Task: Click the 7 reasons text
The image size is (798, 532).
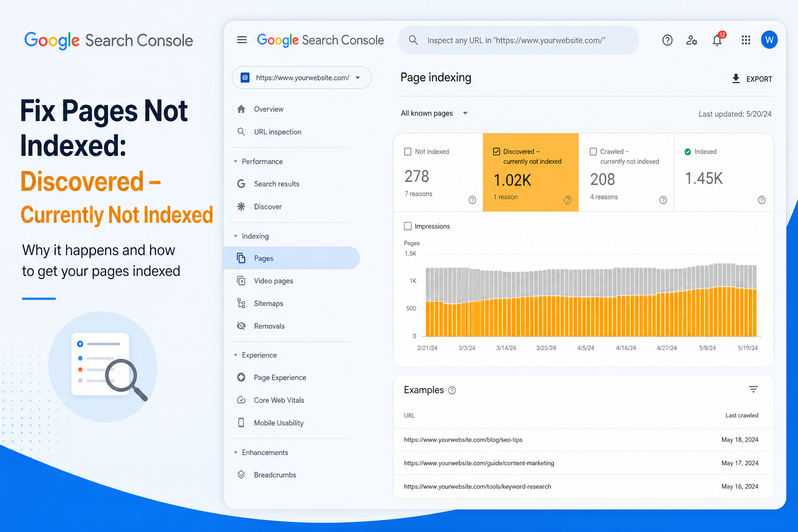Action: (418, 194)
